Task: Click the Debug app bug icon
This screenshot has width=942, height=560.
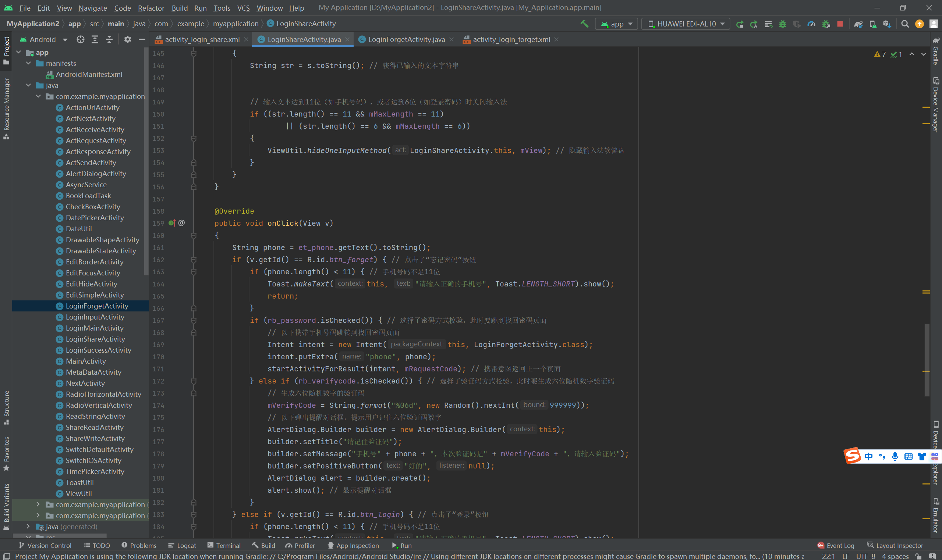Action: click(x=782, y=24)
